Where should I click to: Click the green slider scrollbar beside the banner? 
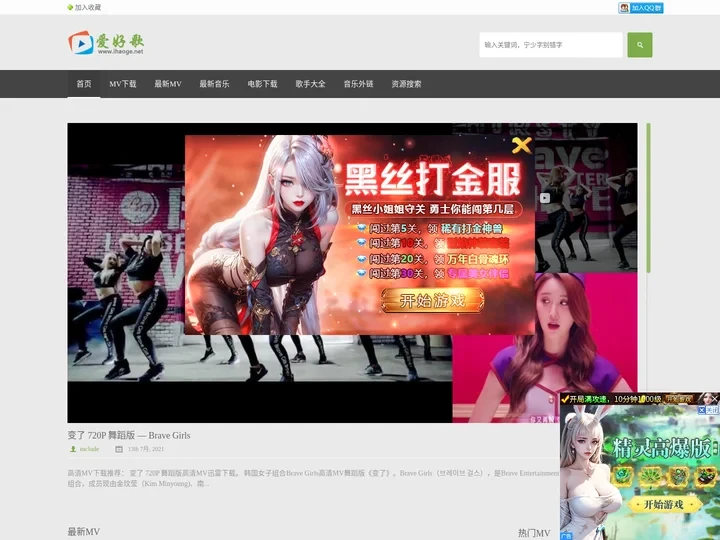click(x=648, y=198)
